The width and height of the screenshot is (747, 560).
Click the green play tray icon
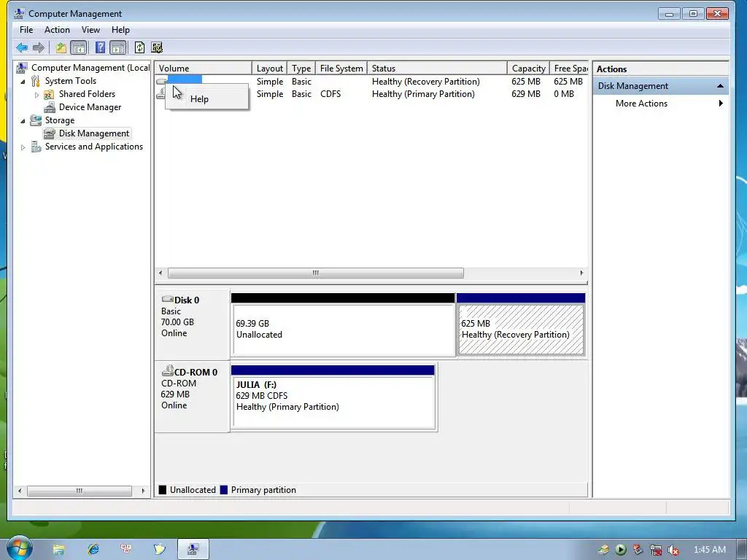620,550
